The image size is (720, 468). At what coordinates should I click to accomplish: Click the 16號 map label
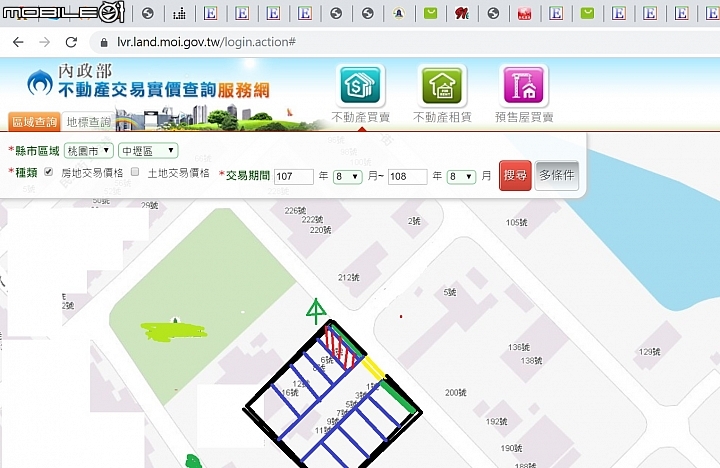point(290,393)
